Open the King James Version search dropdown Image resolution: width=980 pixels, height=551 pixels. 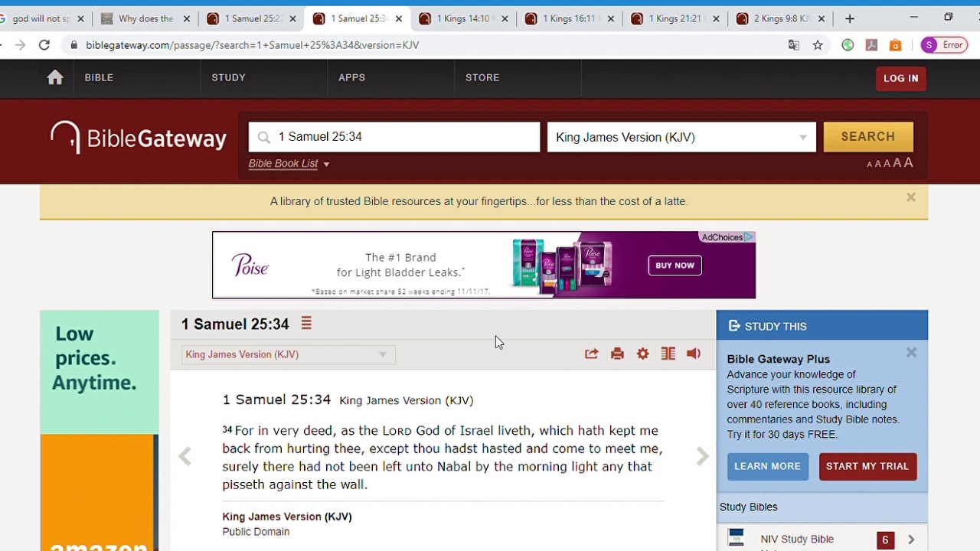[x=681, y=137]
